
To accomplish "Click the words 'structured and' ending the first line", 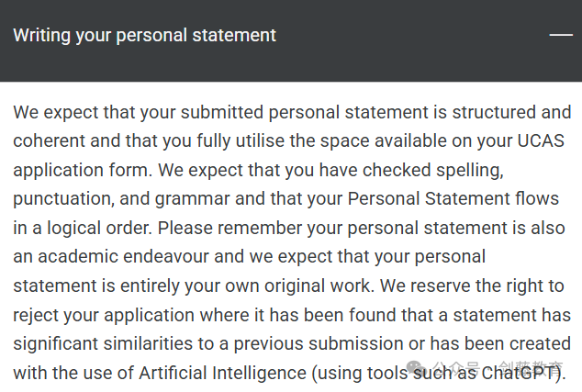I will coord(511,112).
